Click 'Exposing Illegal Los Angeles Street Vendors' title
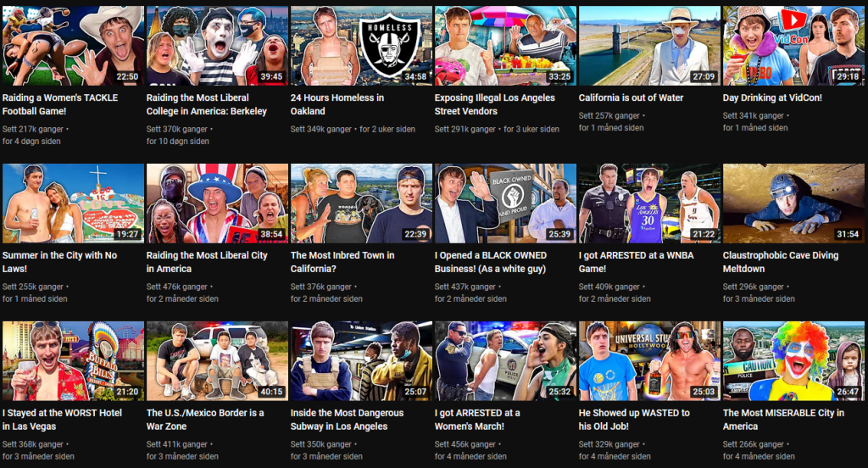 494,104
